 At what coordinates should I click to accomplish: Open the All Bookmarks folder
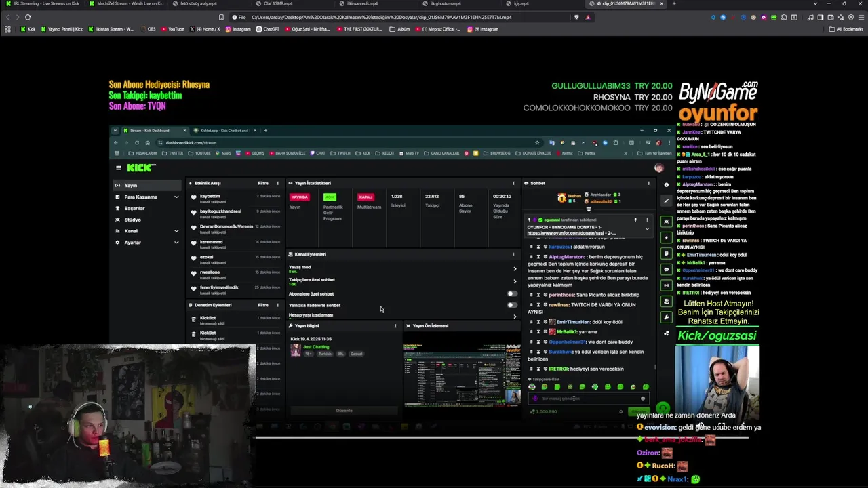click(846, 29)
